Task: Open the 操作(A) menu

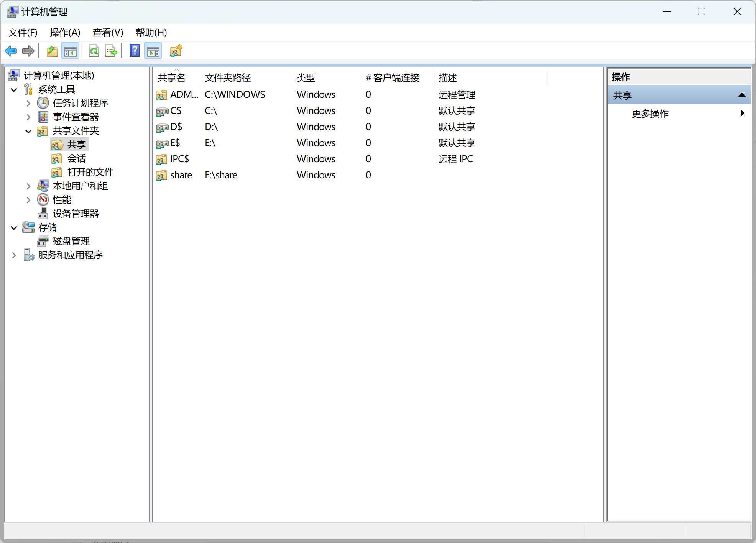Action: 65,33
